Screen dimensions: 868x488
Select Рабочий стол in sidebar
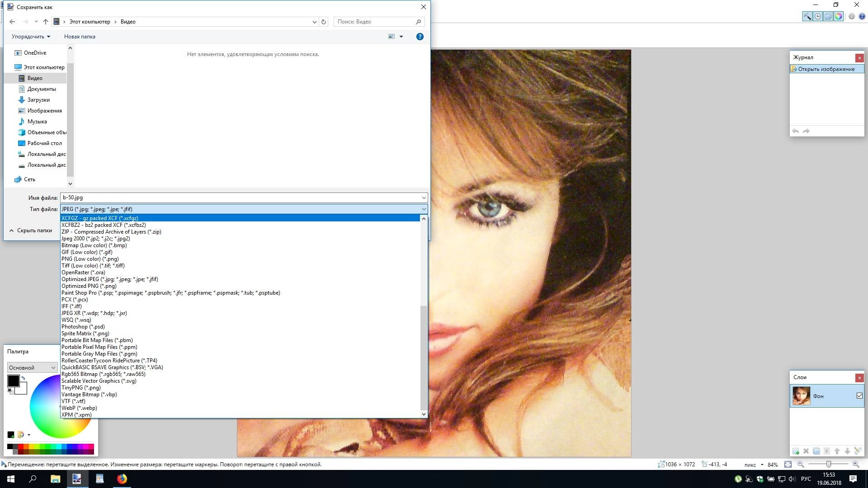pos(44,143)
